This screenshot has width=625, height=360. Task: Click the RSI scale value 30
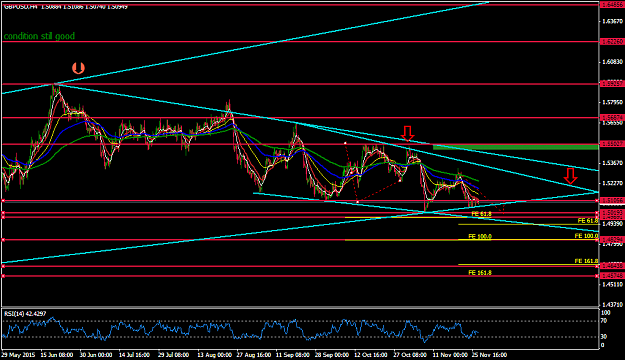pyautogui.click(x=604, y=337)
